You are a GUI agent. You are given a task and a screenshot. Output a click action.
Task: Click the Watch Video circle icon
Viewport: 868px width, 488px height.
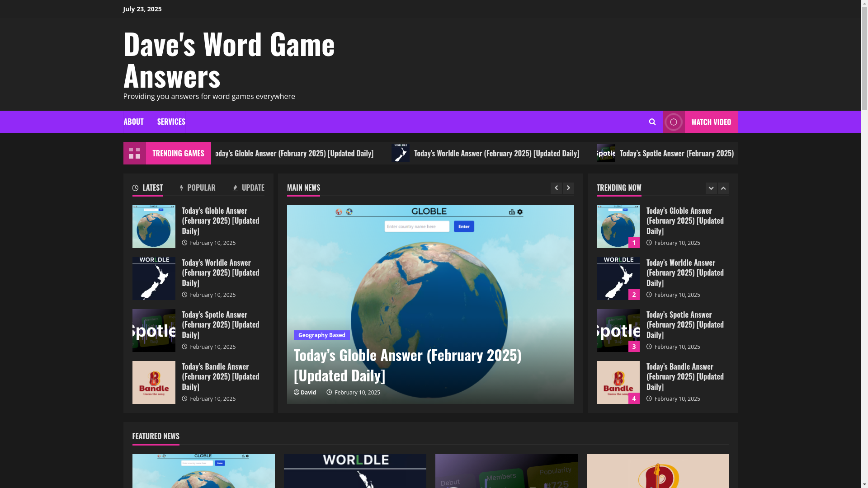pyautogui.click(x=674, y=122)
